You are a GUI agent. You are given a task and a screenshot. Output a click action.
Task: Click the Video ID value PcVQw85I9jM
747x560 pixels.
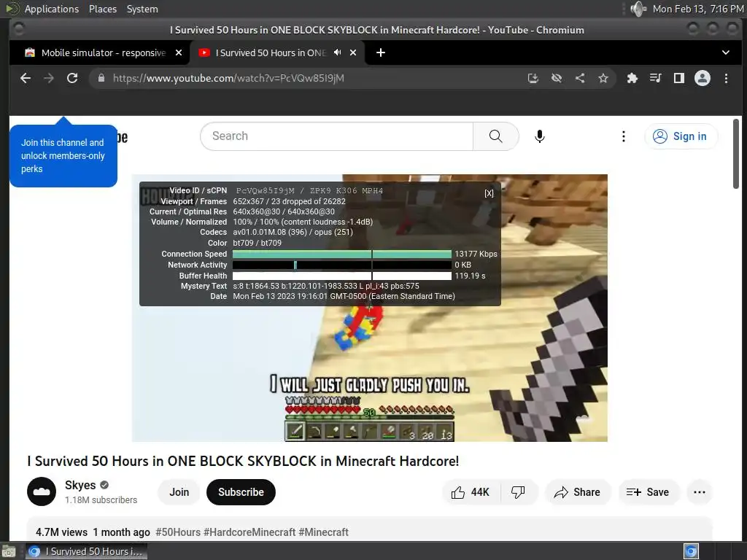266,190
